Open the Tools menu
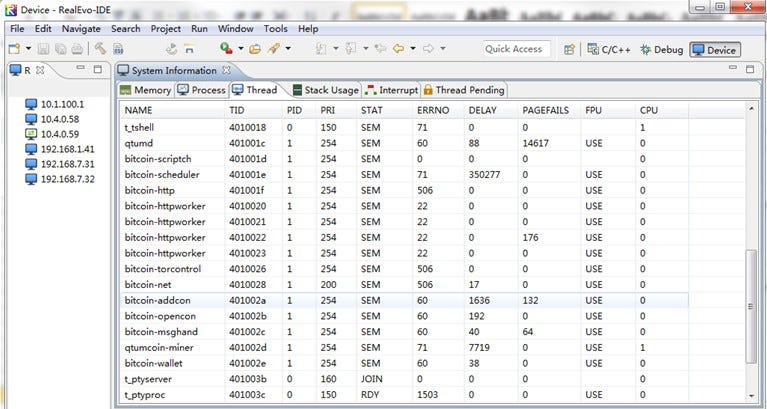This screenshot has width=767, height=409. 275,29
